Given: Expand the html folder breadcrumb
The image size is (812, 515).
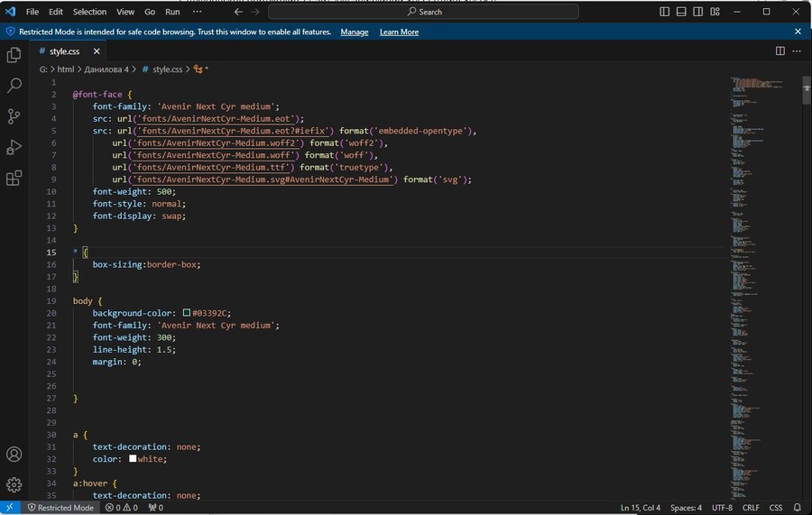Looking at the screenshot, I should [x=66, y=69].
